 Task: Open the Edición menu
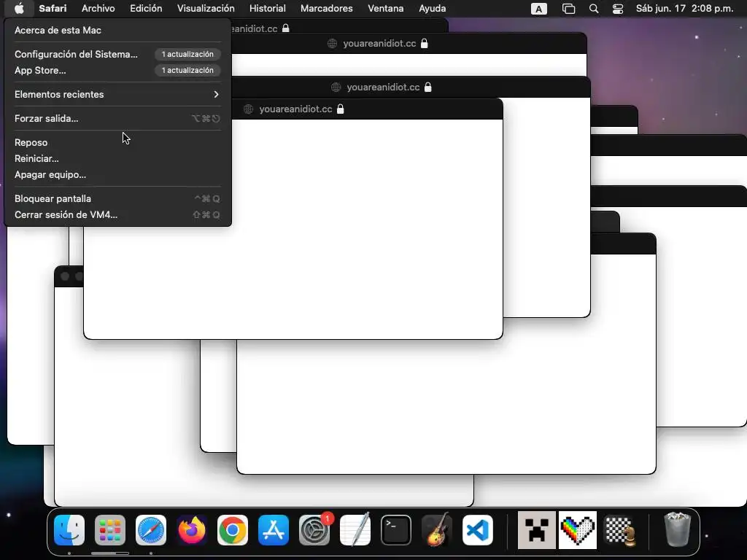tap(146, 8)
